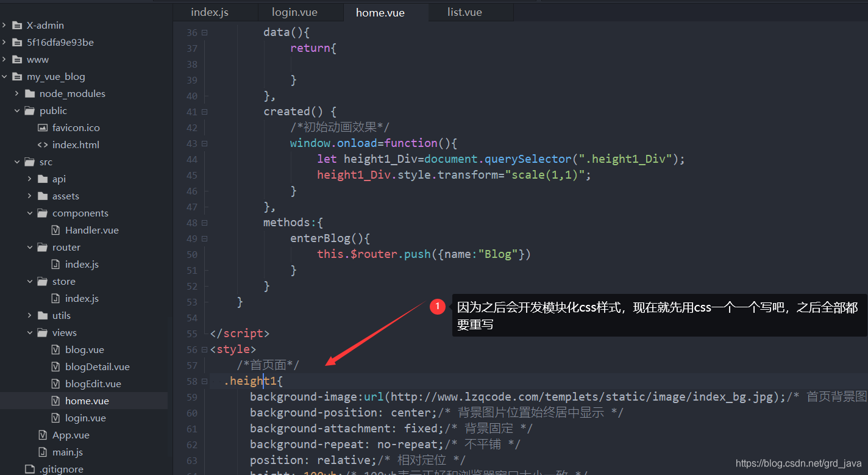868x475 pixels.
Task: Click the components folder icon
Action: [43, 213]
